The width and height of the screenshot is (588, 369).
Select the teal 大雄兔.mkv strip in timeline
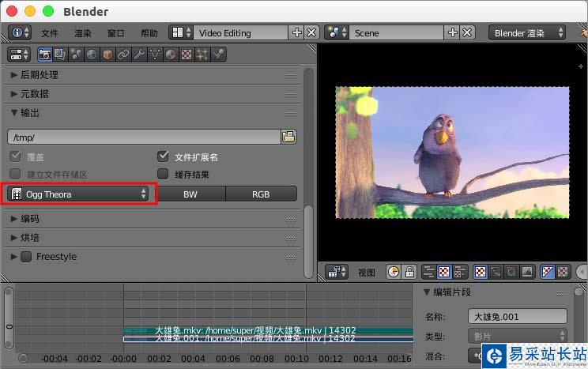[x=268, y=330]
